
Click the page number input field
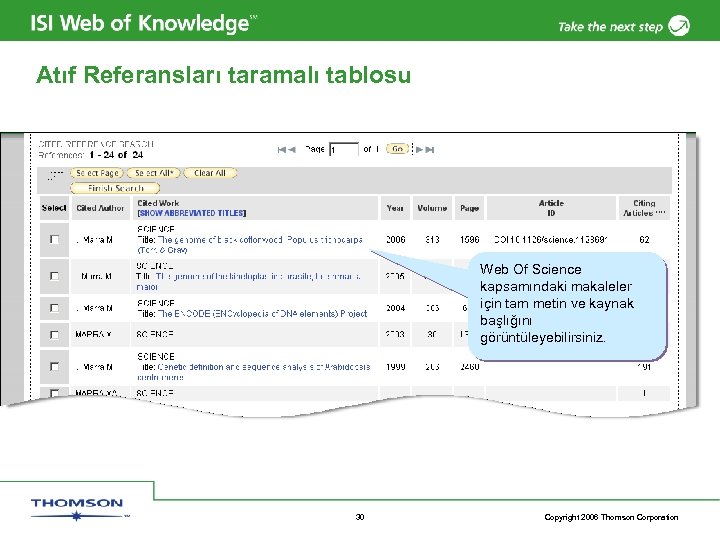(x=344, y=150)
